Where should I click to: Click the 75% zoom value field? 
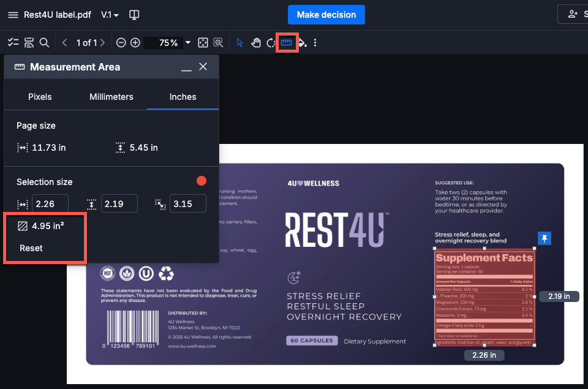pos(164,43)
